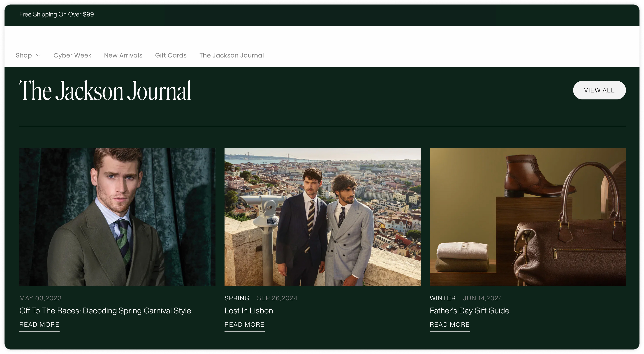Read more about Spring Carnival Style

39,324
